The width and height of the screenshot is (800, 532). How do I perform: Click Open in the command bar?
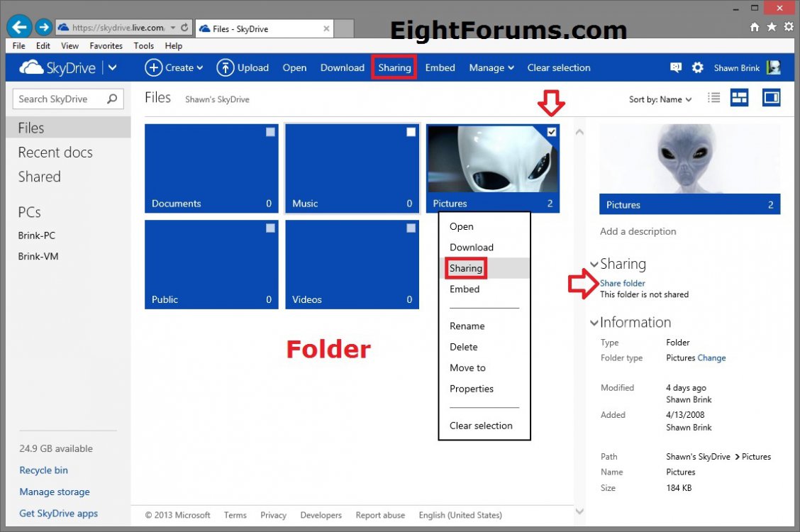coord(294,68)
